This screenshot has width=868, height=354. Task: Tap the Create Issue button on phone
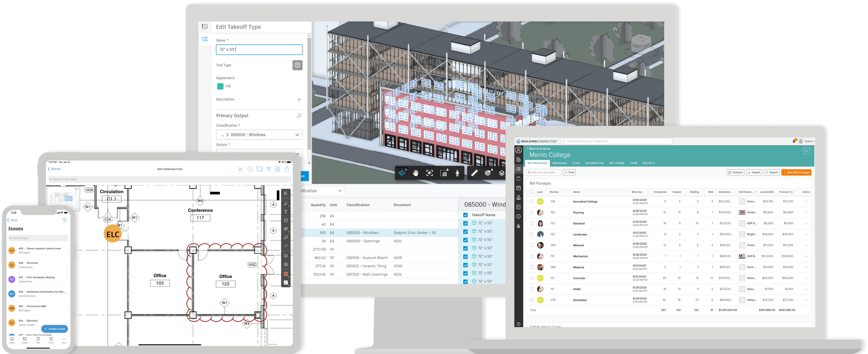[55, 329]
